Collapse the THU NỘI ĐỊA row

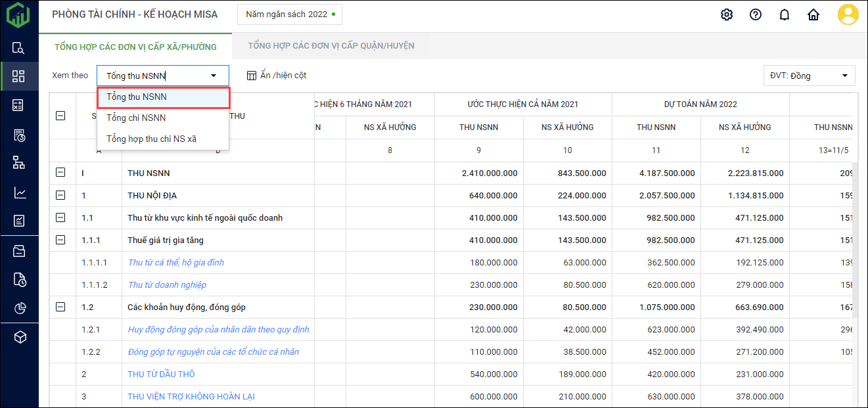tap(60, 195)
